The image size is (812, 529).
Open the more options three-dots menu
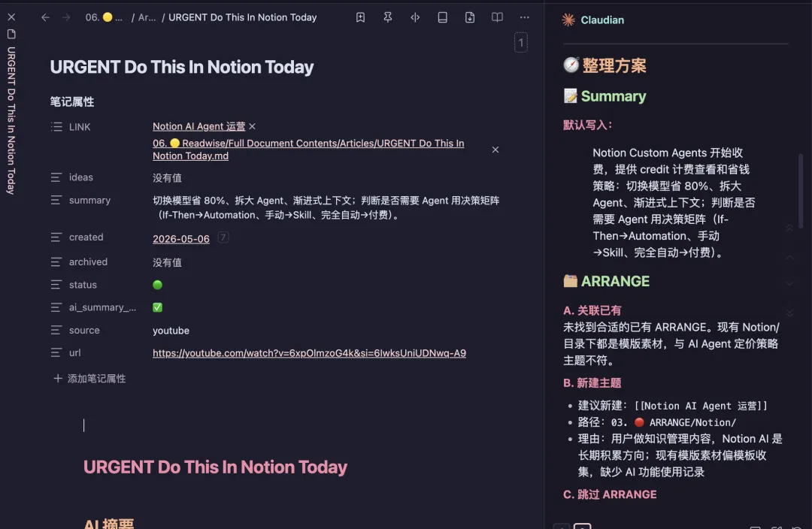click(525, 17)
